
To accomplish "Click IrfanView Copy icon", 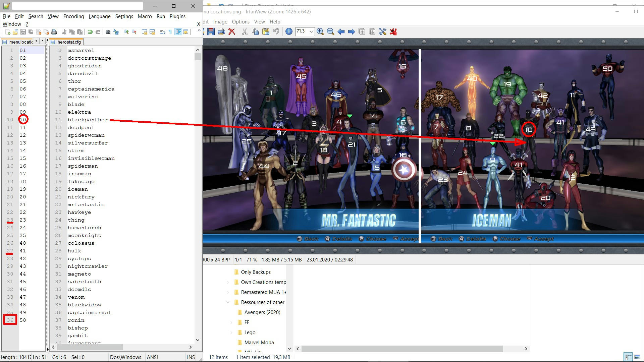I will pos(255,32).
